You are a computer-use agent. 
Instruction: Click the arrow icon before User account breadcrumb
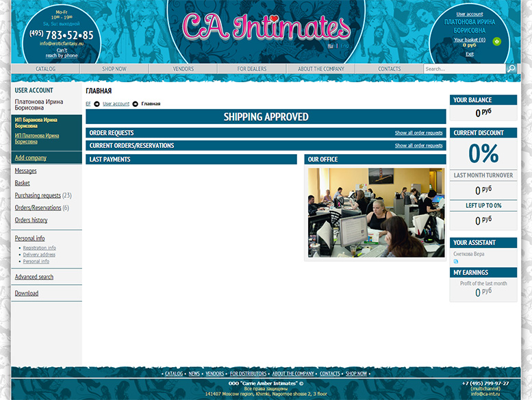coord(97,104)
